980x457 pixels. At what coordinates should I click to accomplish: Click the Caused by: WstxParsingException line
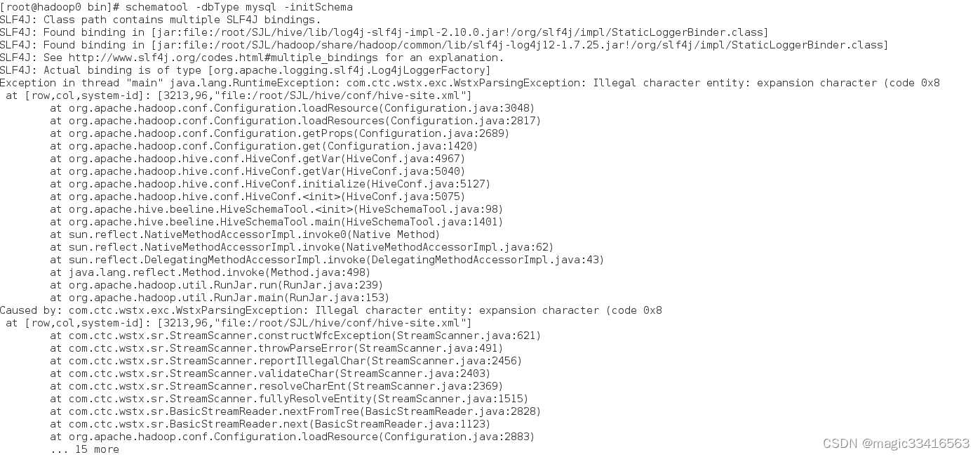(x=331, y=310)
